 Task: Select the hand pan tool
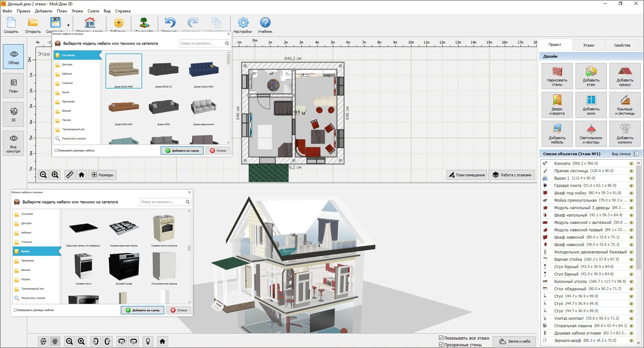pos(55,341)
